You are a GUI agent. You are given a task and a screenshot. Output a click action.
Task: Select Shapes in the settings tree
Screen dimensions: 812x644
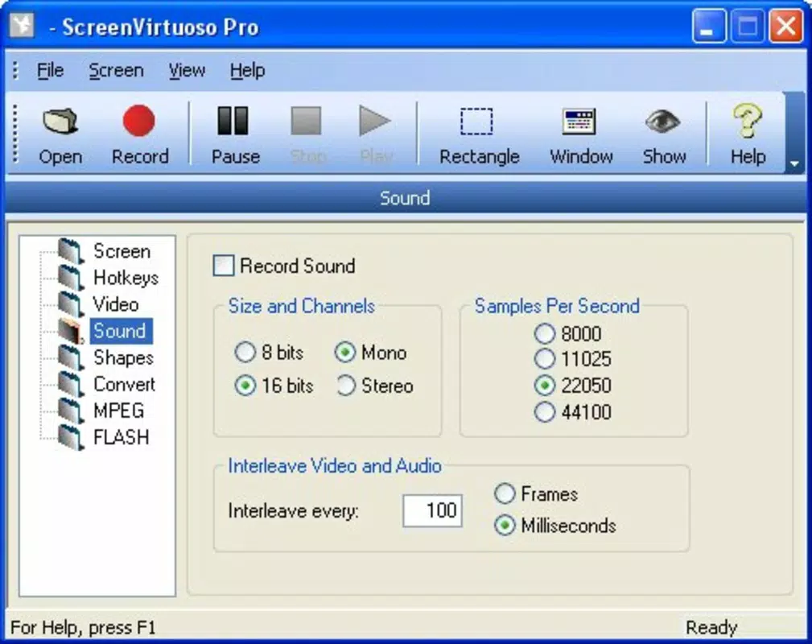(x=123, y=357)
